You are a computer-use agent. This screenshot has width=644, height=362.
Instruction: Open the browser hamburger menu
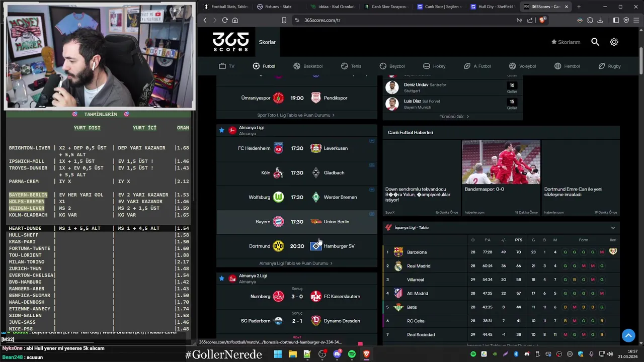click(636, 20)
